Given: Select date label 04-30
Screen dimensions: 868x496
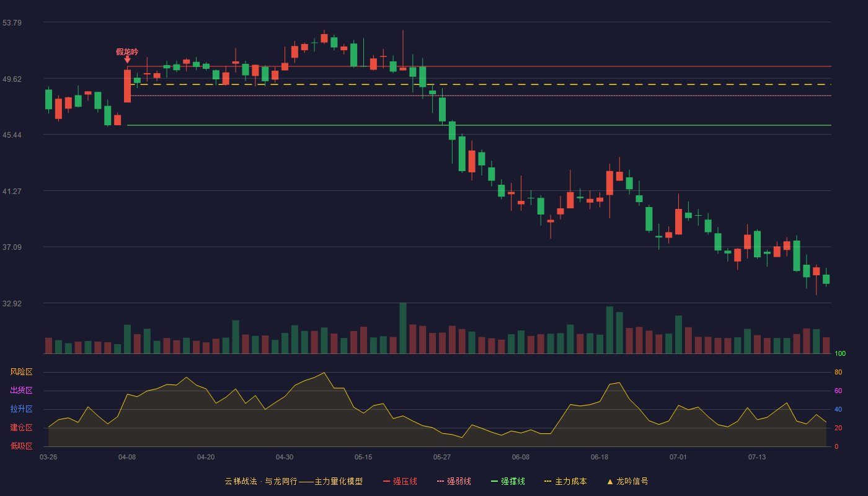Looking at the screenshot, I should click(285, 457).
